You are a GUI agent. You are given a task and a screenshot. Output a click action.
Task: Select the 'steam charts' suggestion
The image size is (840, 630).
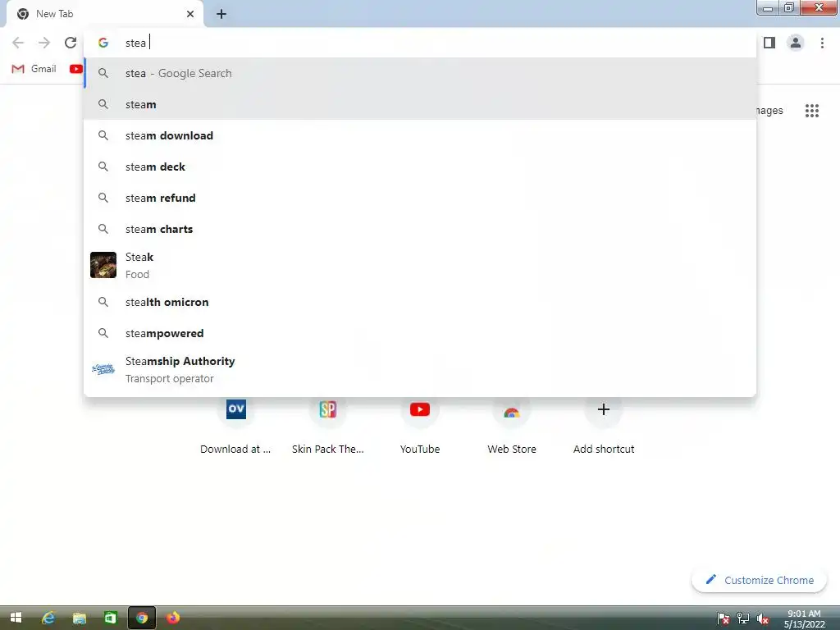[x=420, y=229]
